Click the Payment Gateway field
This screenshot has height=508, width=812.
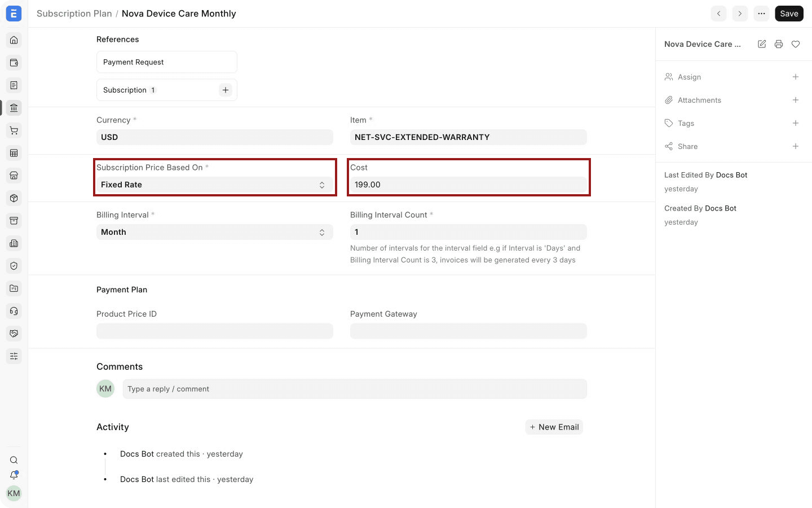[469, 331]
